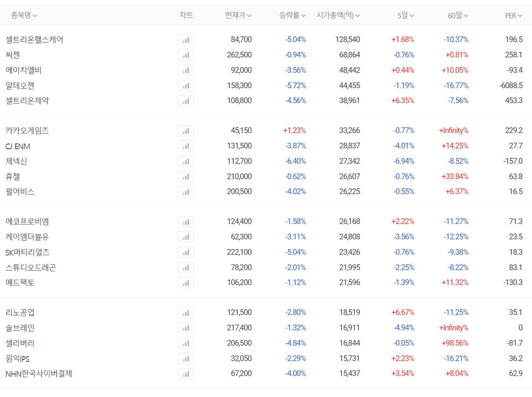Open chart icon for 리노공업
The height and width of the screenshot is (397, 532).
click(186, 313)
